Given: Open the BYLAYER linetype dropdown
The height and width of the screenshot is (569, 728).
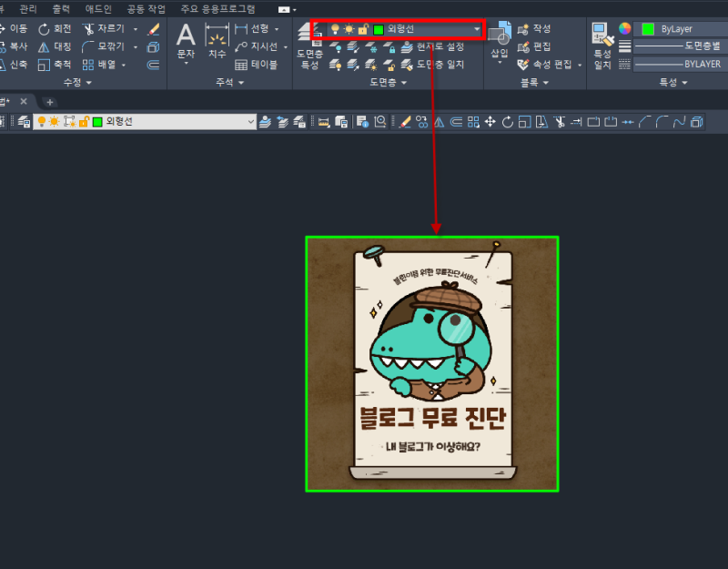Looking at the screenshot, I should coord(681,64).
